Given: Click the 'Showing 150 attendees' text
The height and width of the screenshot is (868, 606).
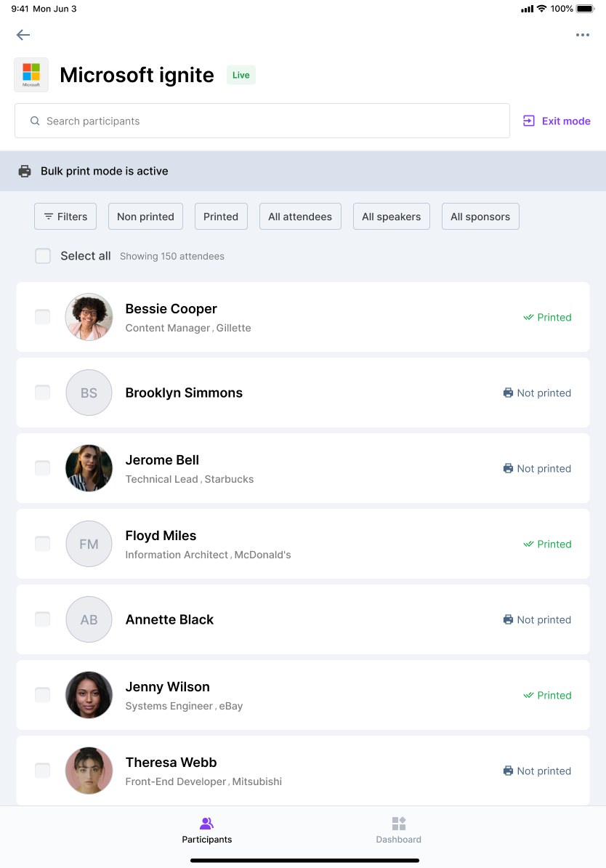Looking at the screenshot, I should 172,257.
